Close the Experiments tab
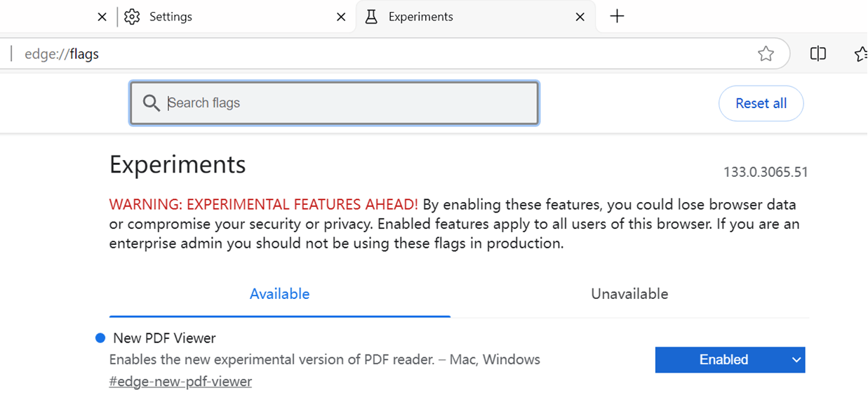The image size is (868, 407). pyautogui.click(x=580, y=17)
